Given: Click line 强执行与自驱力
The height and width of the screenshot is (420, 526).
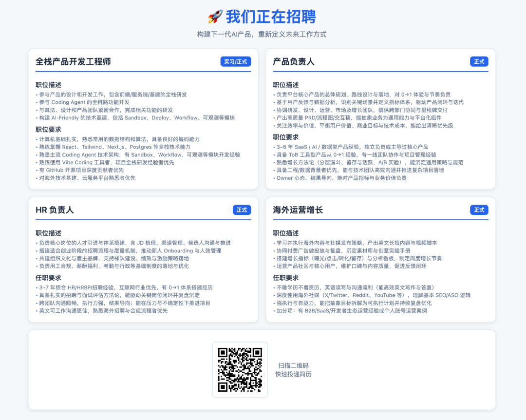Looking at the screenshot, I should coord(354,303).
